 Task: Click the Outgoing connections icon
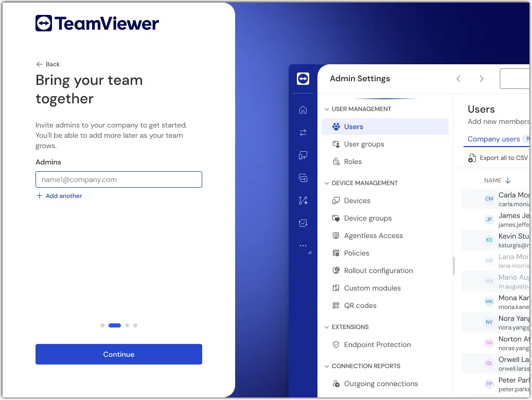tap(336, 384)
